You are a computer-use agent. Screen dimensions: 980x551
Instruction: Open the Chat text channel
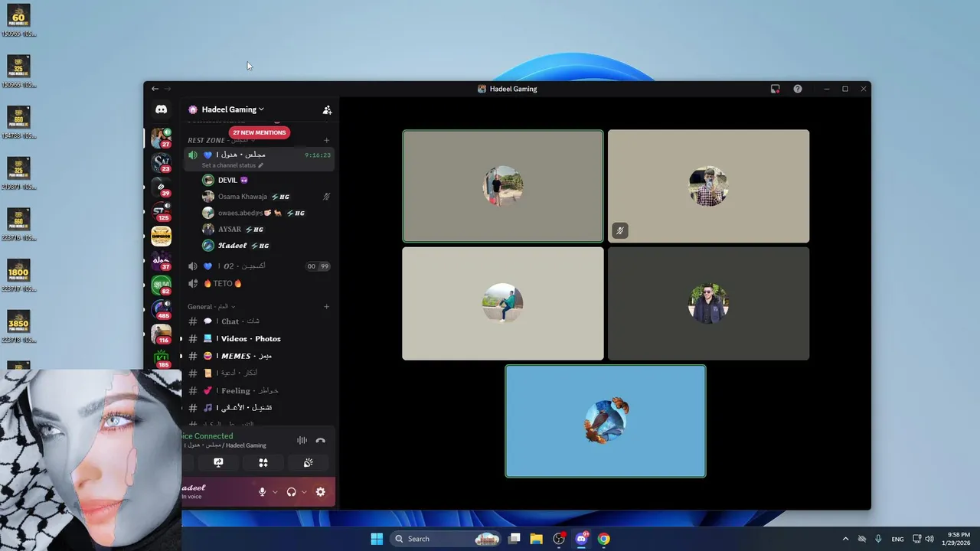(x=259, y=321)
